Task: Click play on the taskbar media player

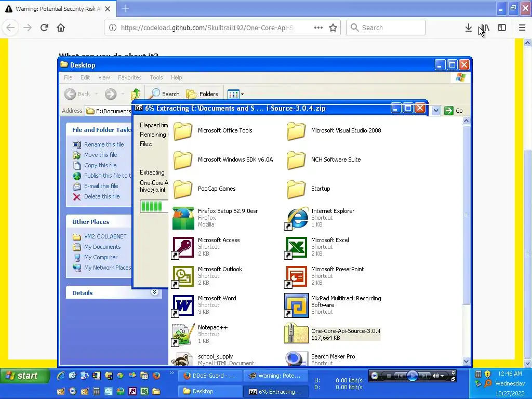Action: 413,376
